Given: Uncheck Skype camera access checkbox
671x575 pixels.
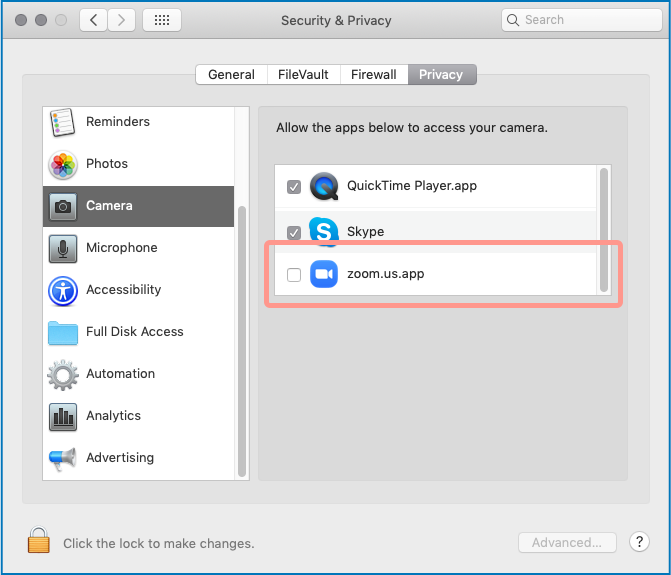Looking at the screenshot, I should pos(294,233).
